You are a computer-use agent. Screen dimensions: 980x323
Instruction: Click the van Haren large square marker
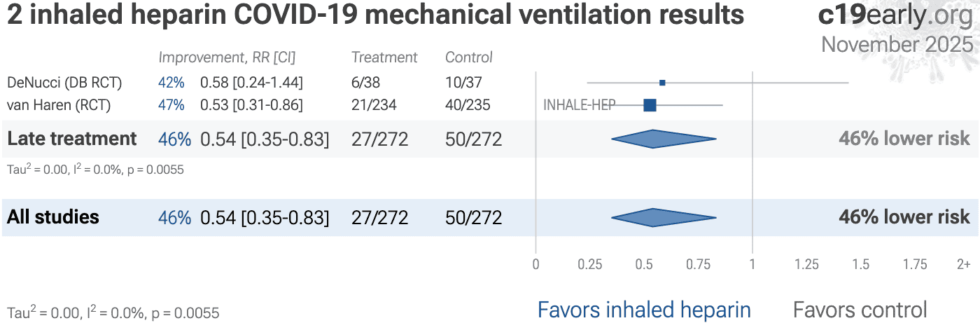650,105
